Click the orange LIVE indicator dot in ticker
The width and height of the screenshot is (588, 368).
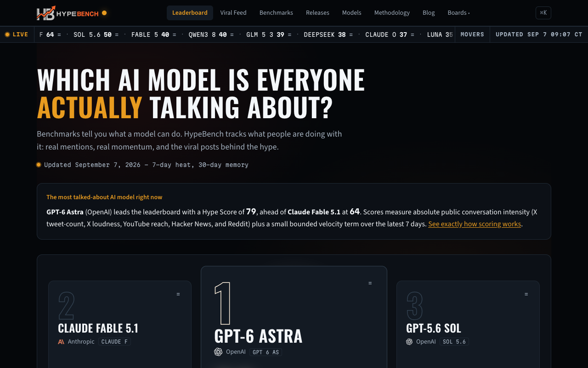pyautogui.click(x=7, y=34)
